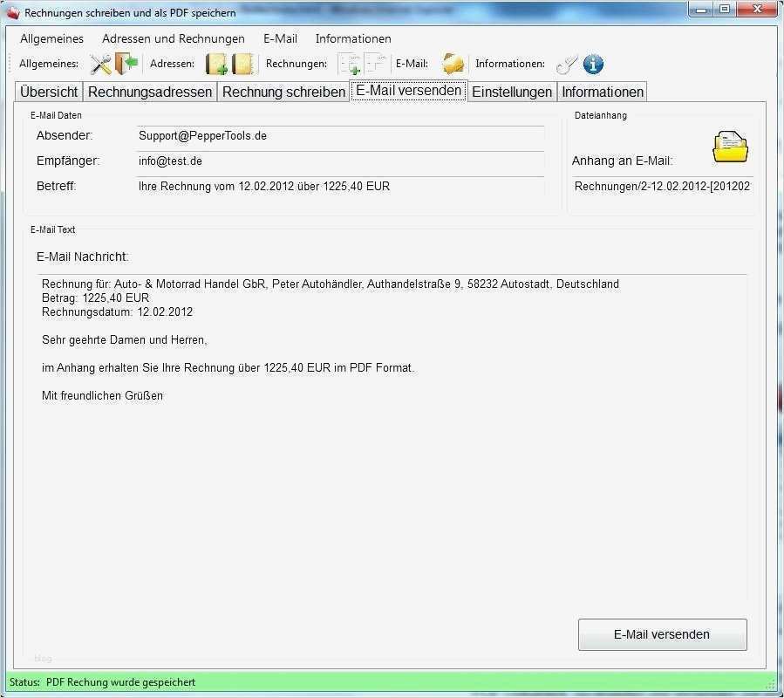Click the address book icon beside Adressen
The width and height of the screenshot is (784, 698).
pos(242,65)
